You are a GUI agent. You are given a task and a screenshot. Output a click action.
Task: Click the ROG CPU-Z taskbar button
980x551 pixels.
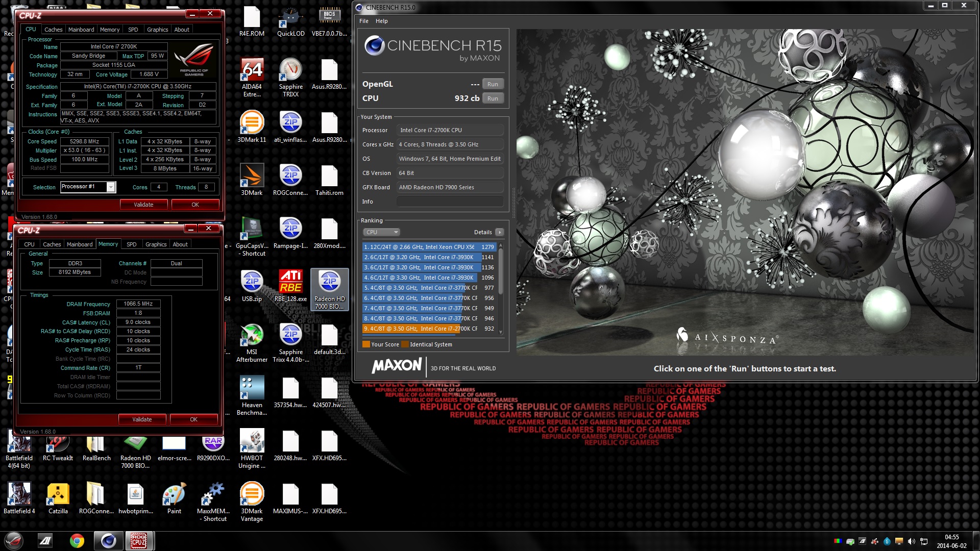139,541
